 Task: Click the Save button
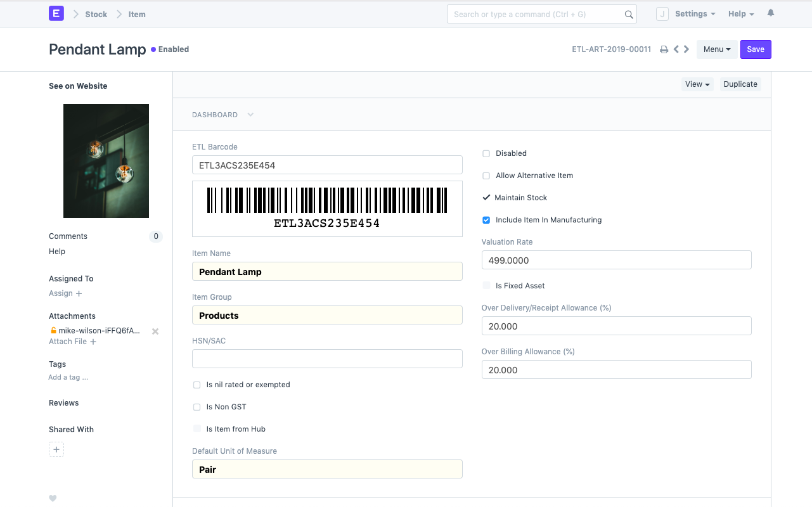point(755,49)
